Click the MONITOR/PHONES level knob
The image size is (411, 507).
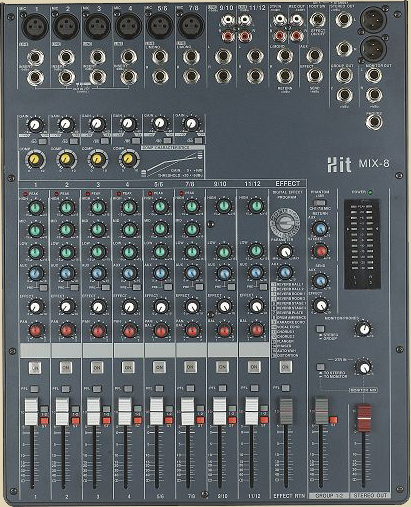[x=364, y=329]
